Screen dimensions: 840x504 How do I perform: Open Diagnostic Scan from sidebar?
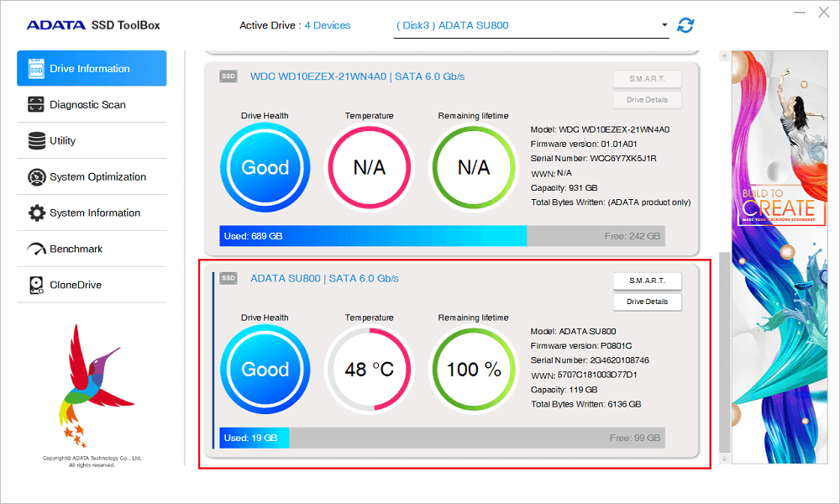coord(92,104)
